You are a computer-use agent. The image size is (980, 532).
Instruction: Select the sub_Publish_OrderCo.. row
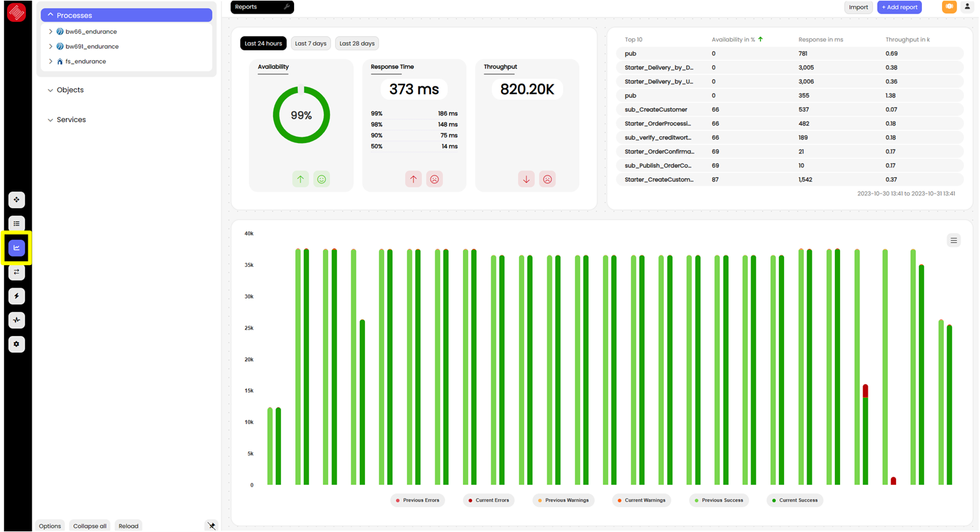click(x=790, y=166)
